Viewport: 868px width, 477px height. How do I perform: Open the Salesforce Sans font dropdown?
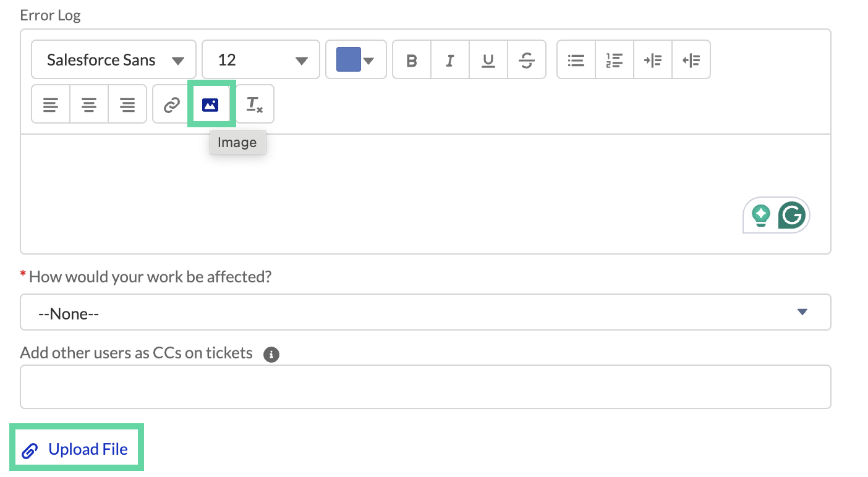pyautogui.click(x=114, y=59)
